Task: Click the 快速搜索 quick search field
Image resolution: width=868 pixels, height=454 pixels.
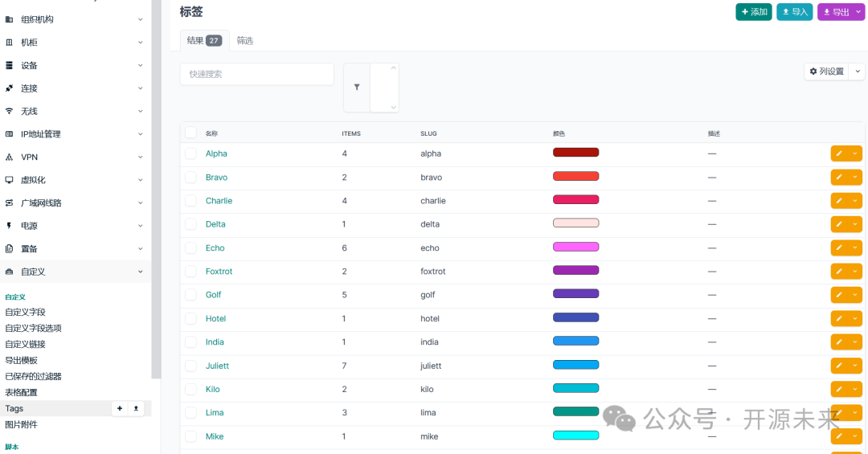Action: [x=257, y=74]
